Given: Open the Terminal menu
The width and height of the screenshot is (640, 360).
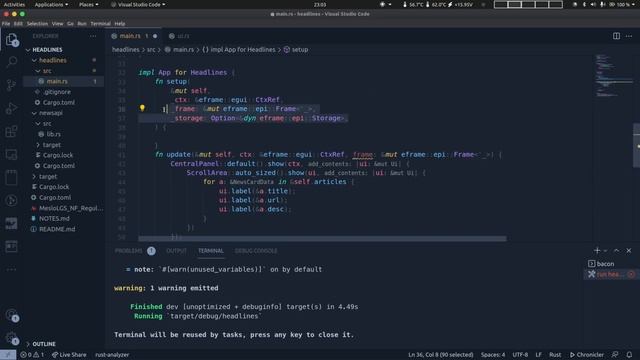Looking at the screenshot, I should pyautogui.click(x=100, y=24).
